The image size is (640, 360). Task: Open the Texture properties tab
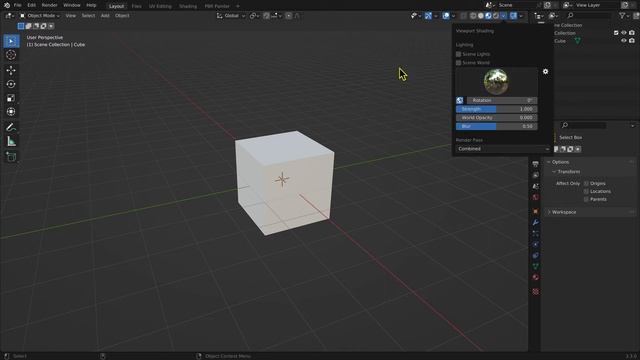[536, 291]
